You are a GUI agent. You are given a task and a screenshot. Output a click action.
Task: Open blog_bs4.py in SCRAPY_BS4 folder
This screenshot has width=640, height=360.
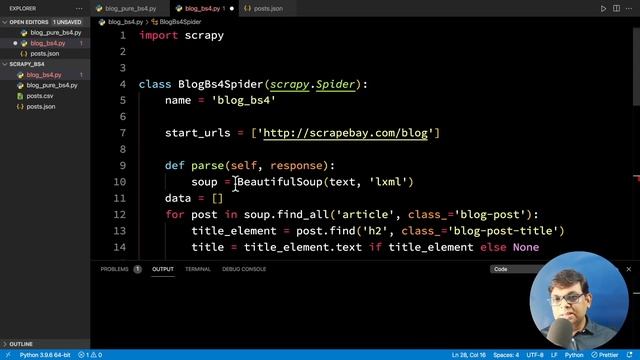(x=44, y=75)
